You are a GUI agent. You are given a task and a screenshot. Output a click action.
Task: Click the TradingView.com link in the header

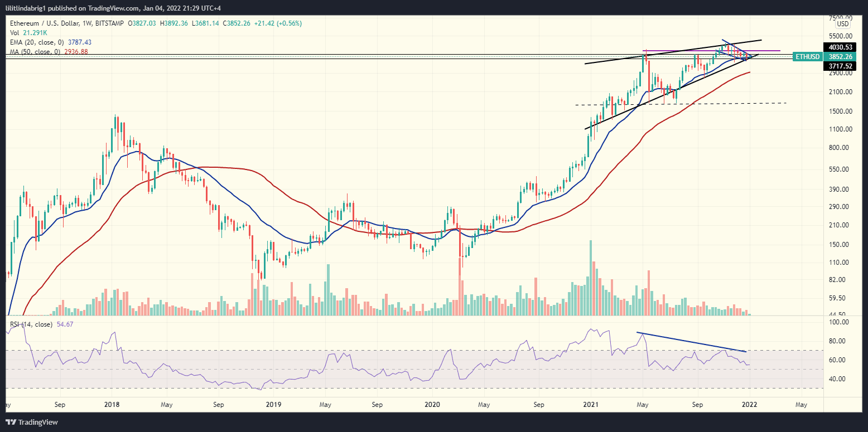[x=112, y=8]
